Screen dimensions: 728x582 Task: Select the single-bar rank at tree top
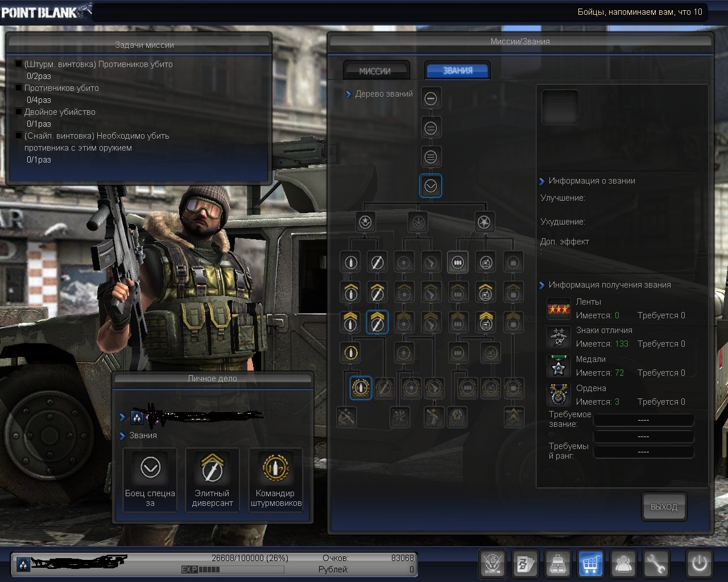431,99
